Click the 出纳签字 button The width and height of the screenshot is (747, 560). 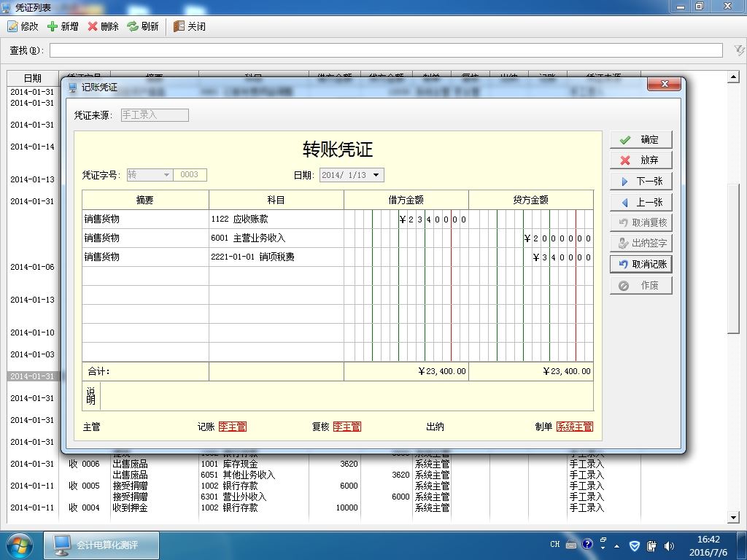click(640, 243)
